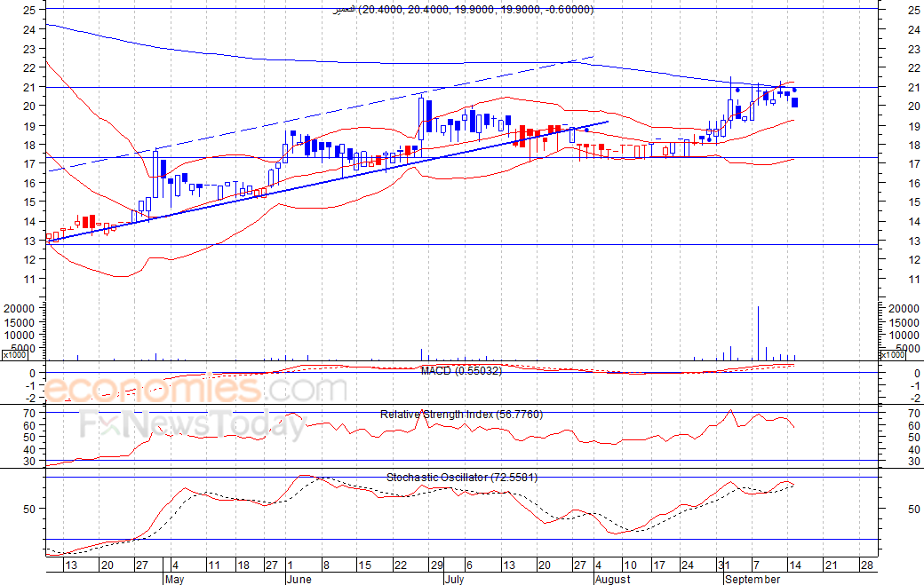
Task: Click date 28 at the time axis end
Action: [x=866, y=565]
